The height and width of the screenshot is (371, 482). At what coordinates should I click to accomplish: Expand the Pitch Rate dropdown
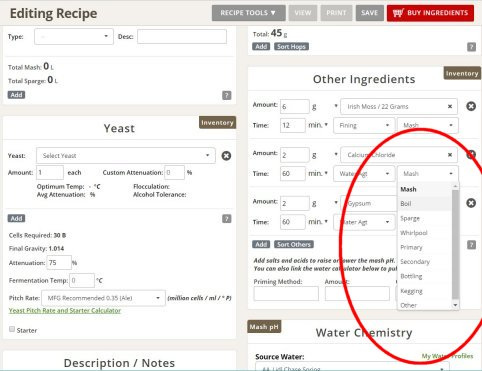103,298
